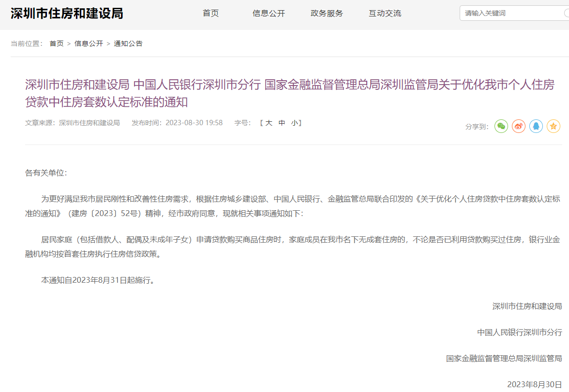569x392 pixels.
Task: Share to Qzone via star icon
Action: click(554, 126)
